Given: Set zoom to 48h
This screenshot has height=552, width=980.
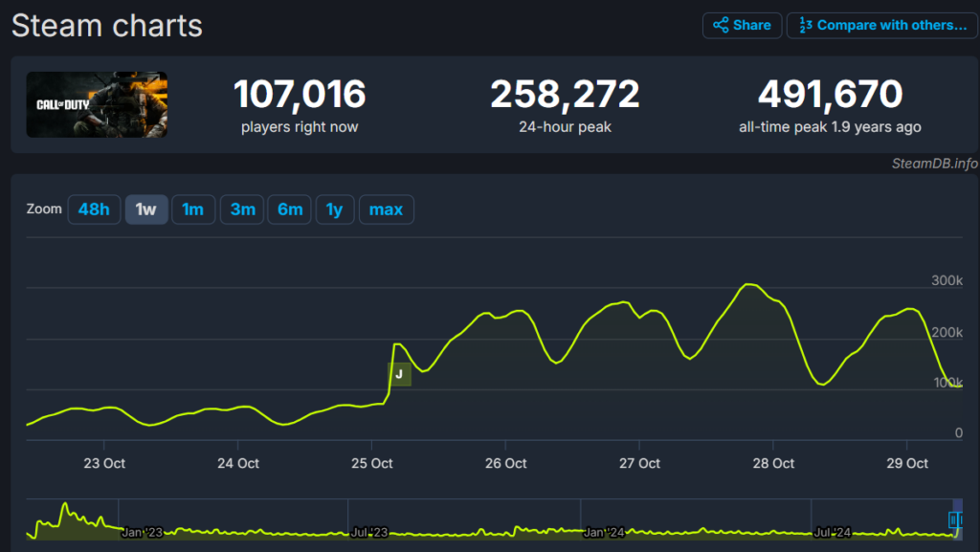Looking at the screenshot, I should click(94, 210).
